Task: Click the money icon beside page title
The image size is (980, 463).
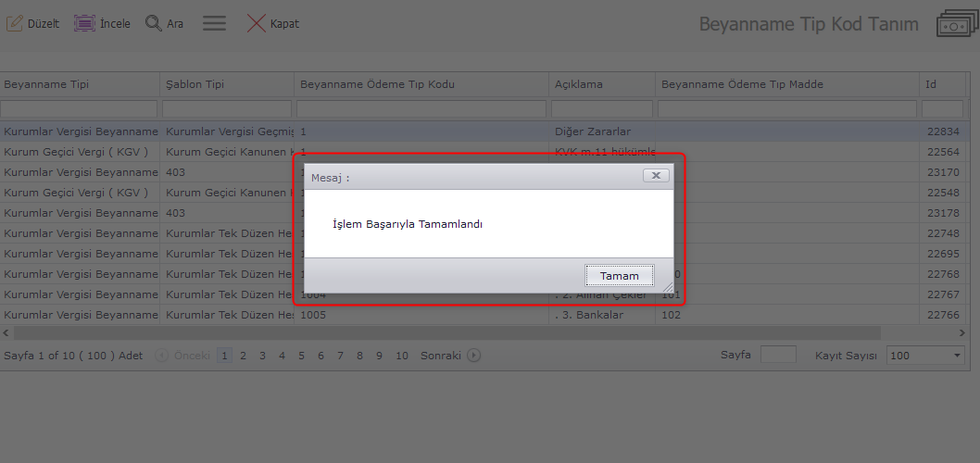Action: tap(955, 25)
